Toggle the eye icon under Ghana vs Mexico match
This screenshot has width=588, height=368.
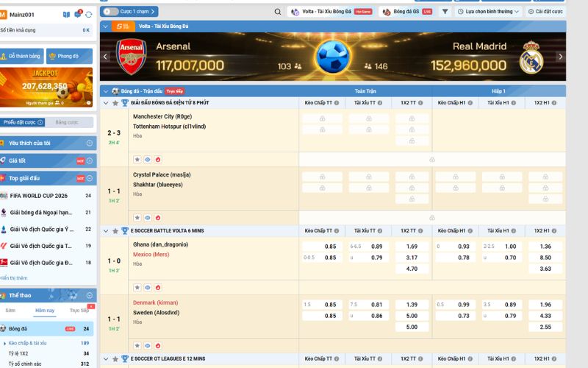148,288
